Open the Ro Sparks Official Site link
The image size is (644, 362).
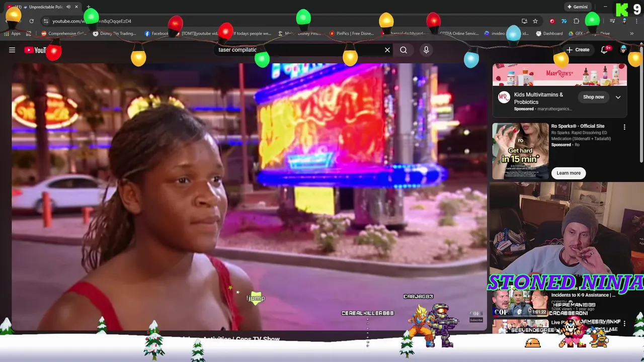pyautogui.click(x=578, y=126)
